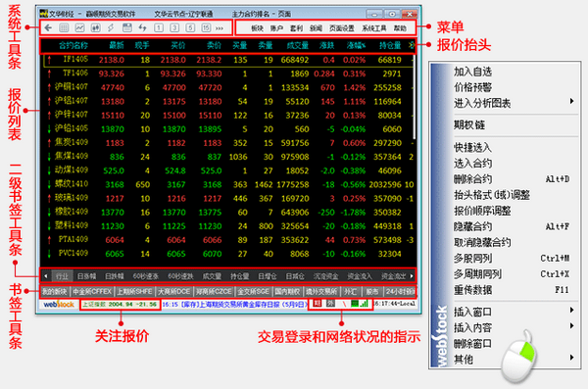Choose 多周期同列 in context menu
Image resolution: width=588 pixels, height=389 pixels.
(x=478, y=273)
